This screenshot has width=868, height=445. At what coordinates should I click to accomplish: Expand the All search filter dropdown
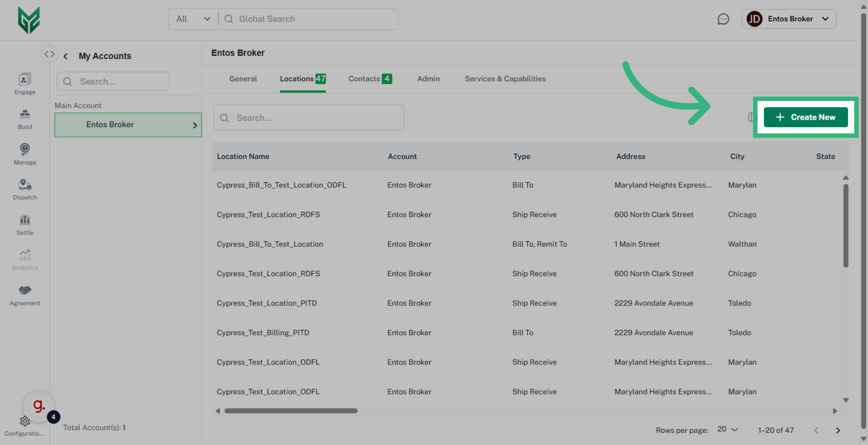[x=193, y=19]
